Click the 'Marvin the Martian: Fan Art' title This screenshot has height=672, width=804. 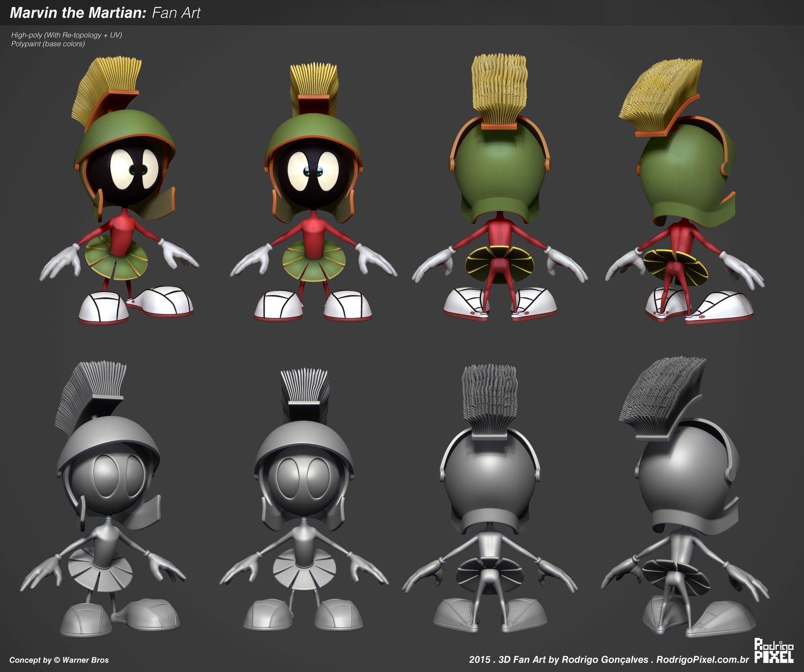click(x=105, y=13)
